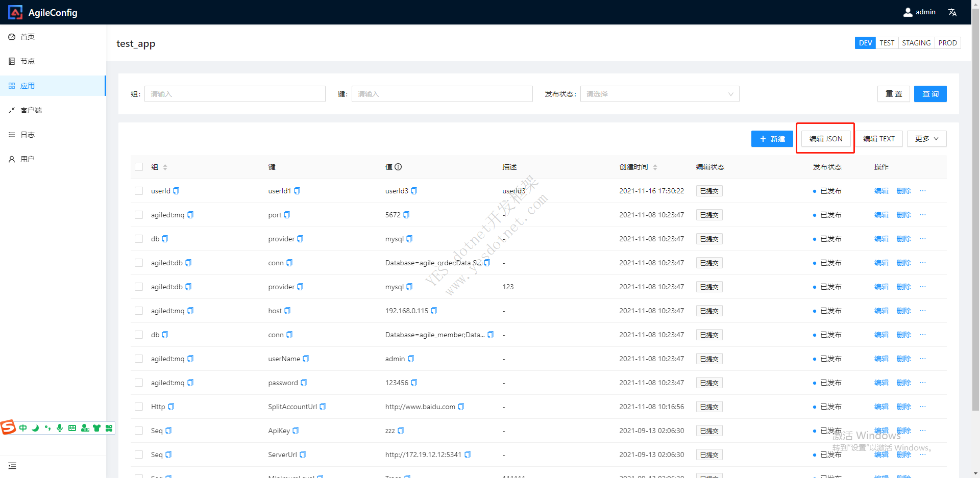980x478 pixels.
Task: Copy the ApiKey key
Action: 296,431
